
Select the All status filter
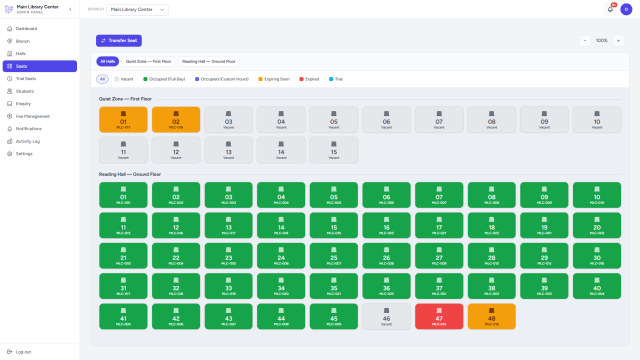(102, 79)
